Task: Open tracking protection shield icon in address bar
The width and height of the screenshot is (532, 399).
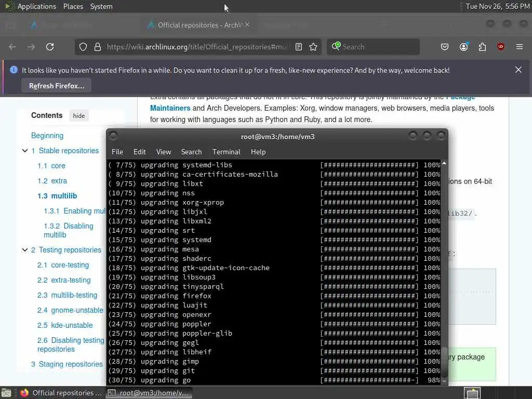Action: 83,47
